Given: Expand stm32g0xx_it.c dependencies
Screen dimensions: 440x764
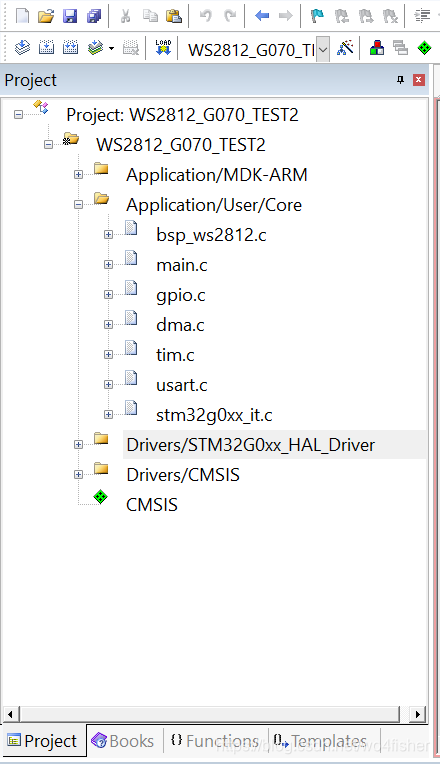Looking at the screenshot, I should point(109,415).
